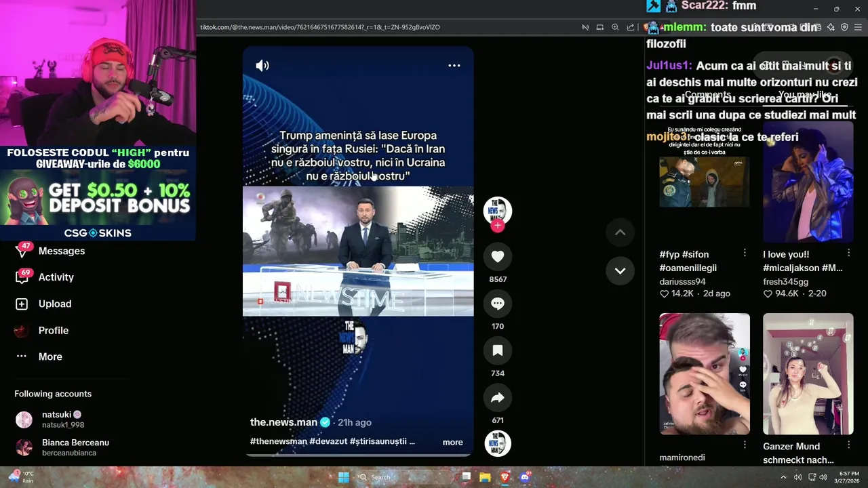
Task: Open Discord from the taskbar
Action: point(524,477)
